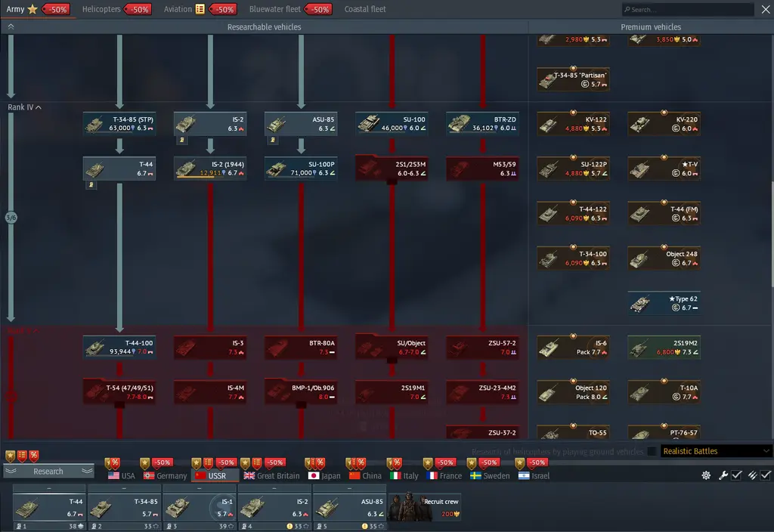This screenshot has height=532, width=774.
Task: Open the Coastal fleet tab
Action: 365,9
